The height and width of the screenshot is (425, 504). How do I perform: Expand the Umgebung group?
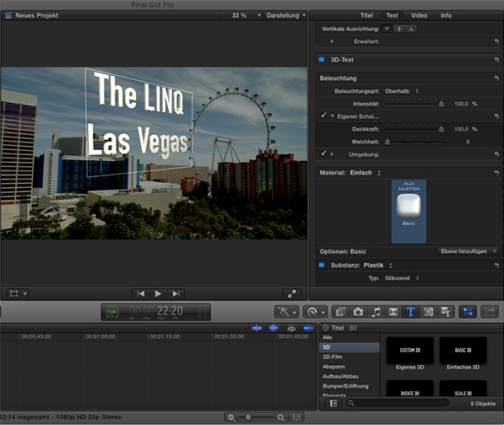pos(332,154)
